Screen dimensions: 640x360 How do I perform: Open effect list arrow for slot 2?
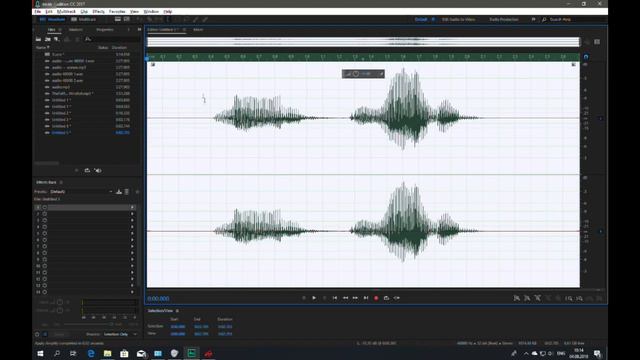[x=132, y=214]
